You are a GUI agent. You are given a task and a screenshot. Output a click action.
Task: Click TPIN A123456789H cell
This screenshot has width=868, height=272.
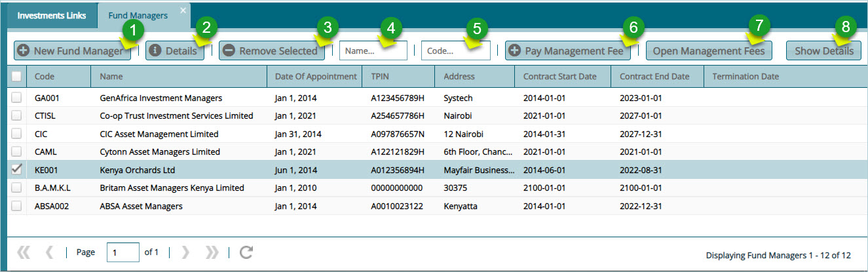[x=398, y=98]
